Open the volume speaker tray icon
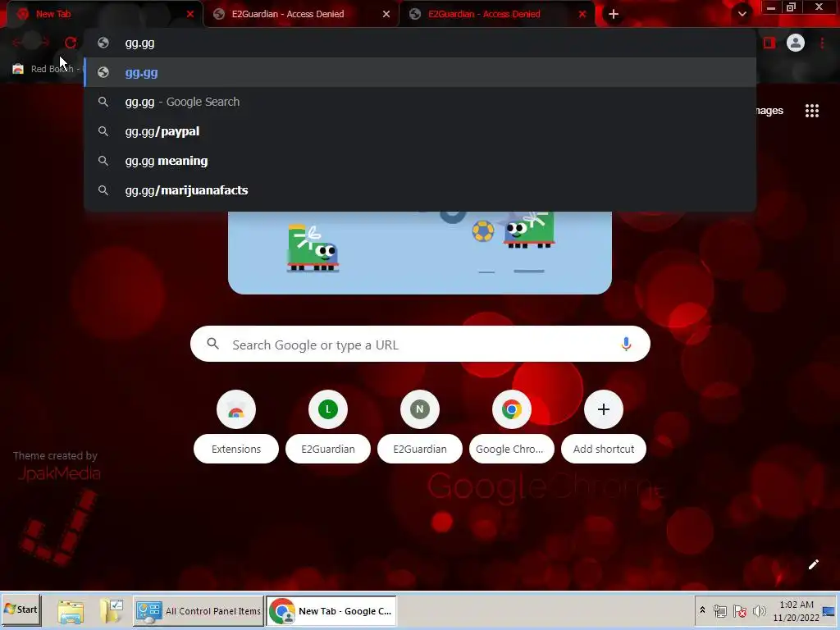Image resolution: width=840 pixels, height=630 pixels. 759,610
